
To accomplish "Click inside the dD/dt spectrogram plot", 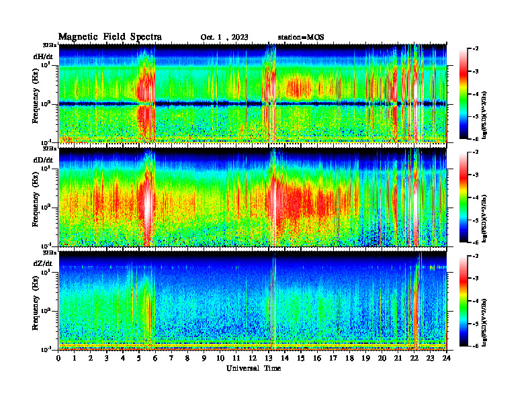I will (253, 197).
